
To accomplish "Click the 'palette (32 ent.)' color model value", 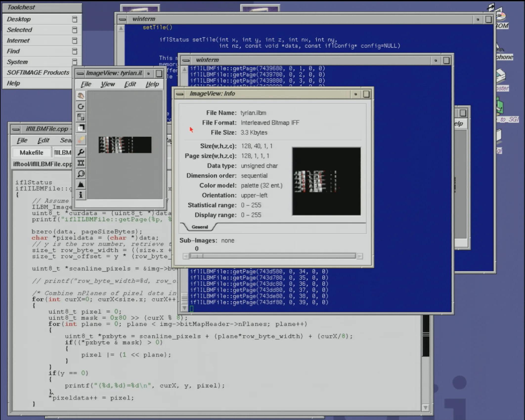I will click(x=262, y=186).
